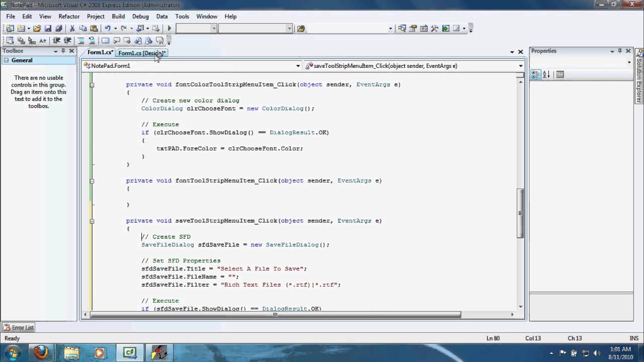Click the Windows Start button
Image resolution: width=644 pixels, height=362 pixels.
[x=12, y=352]
